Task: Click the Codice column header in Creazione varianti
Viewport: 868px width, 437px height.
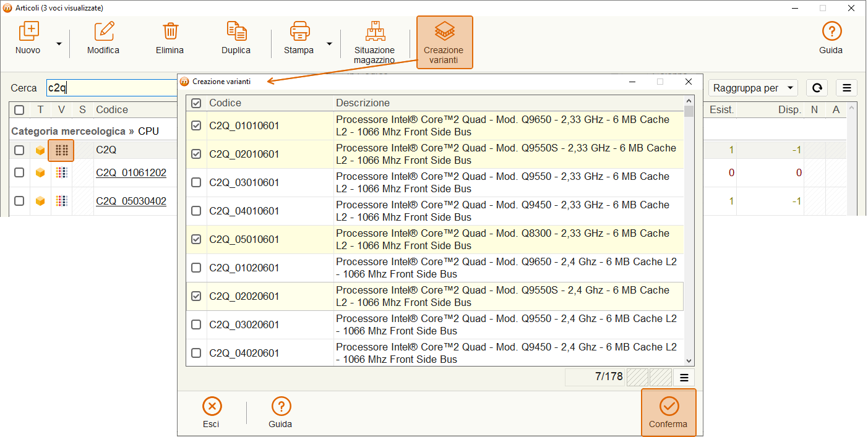Action: 225,103
